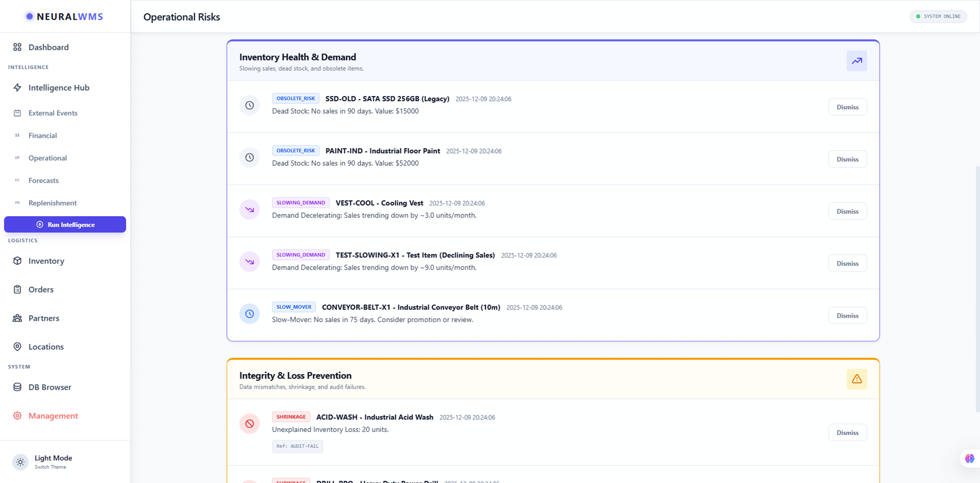Dismiss the PAINT-IND Industrial Floor Paint alert
This screenshot has width=980, height=483.
coord(847,159)
